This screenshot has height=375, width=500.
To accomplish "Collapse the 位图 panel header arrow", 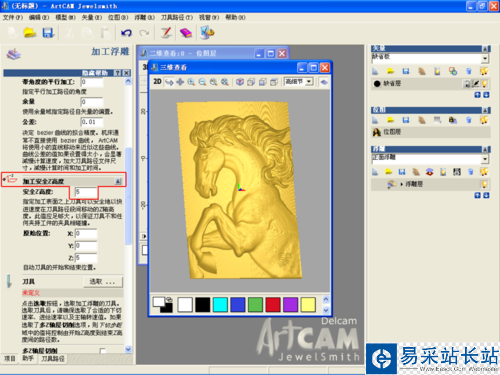I will pos(486,110).
